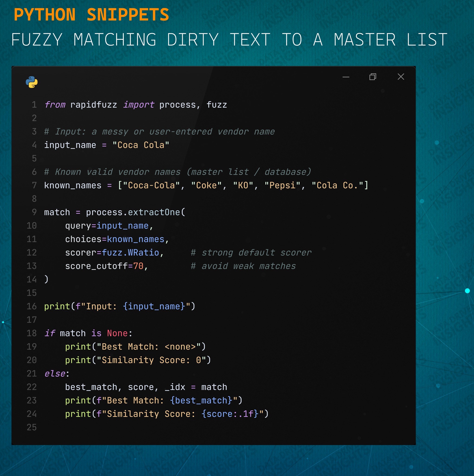Click the "Coca-Cola" list entry
474x476 pixels.
pos(151,185)
